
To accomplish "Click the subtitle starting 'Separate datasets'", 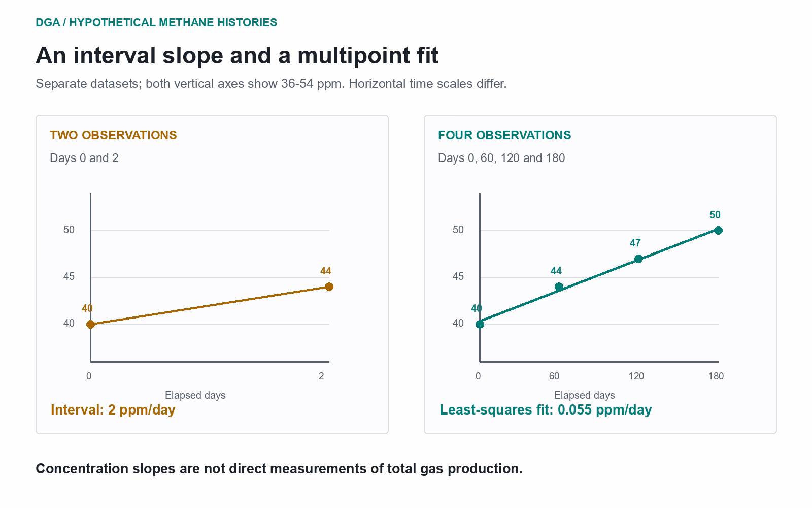I will (x=271, y=84).
